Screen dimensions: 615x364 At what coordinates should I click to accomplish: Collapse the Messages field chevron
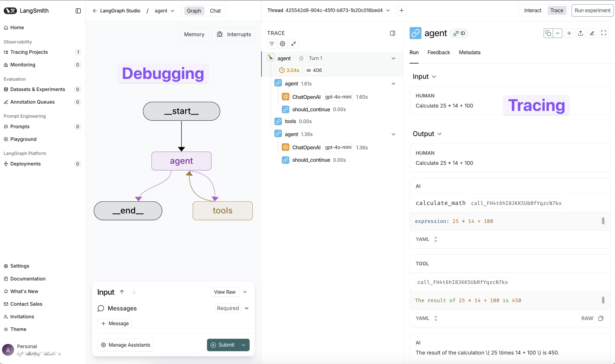pyautogui.click(x=246, y=308)
